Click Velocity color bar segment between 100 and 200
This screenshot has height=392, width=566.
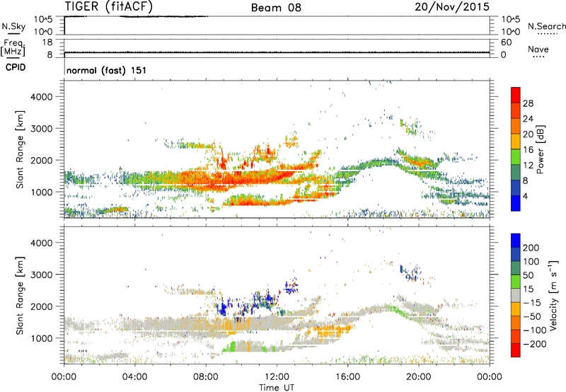516,255
